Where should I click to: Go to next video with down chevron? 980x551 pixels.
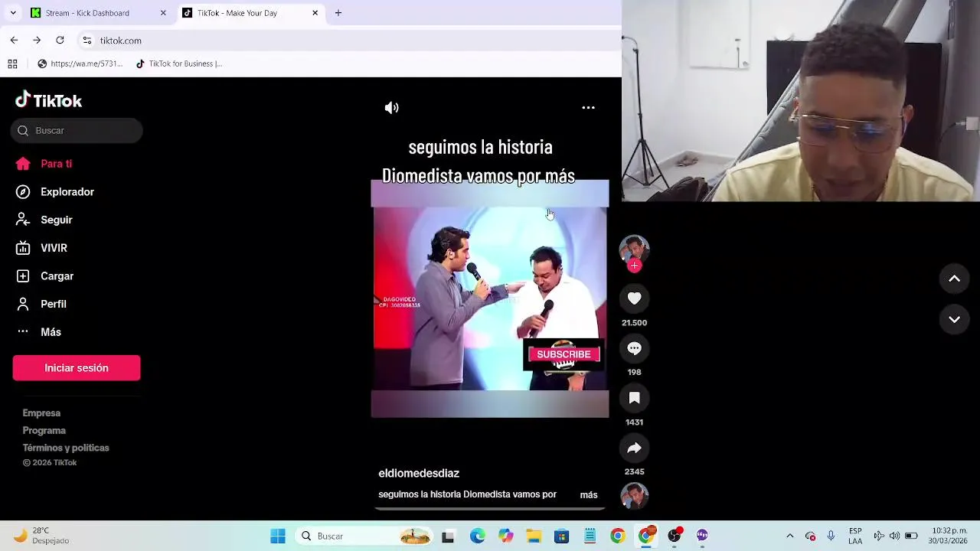pyautogui.click(x=954, y=319)
